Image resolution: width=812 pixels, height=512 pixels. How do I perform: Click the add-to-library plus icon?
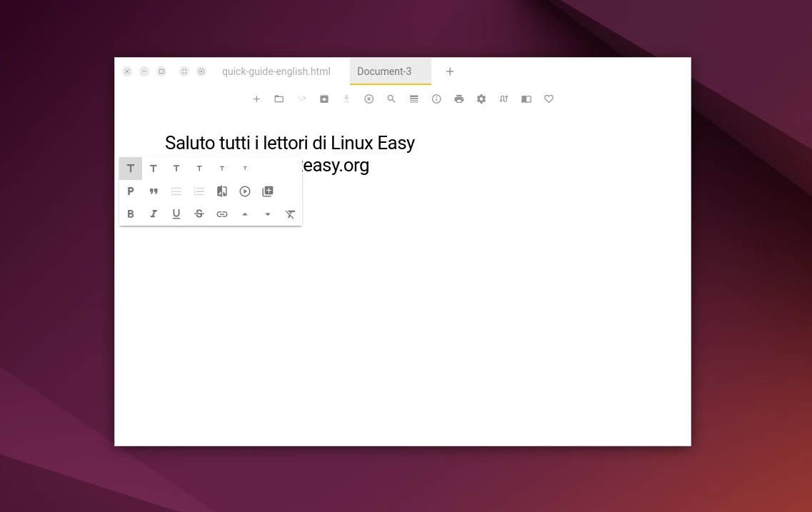(x=268, y=191)
